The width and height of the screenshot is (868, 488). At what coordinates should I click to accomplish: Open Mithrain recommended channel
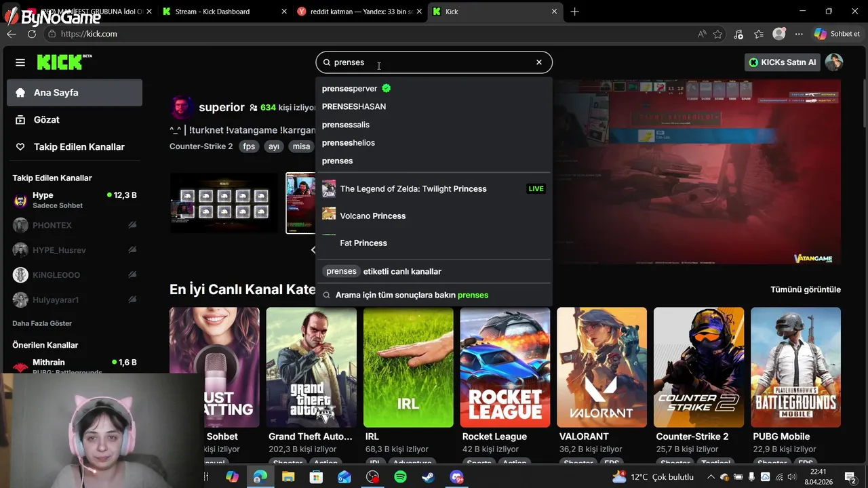(x=75, y=366)
